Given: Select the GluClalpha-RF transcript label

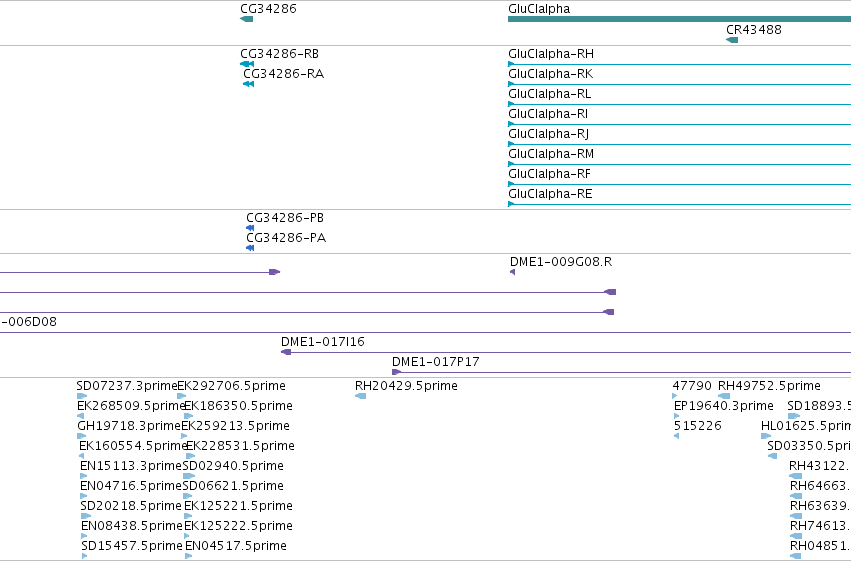Looking at the screenshot, I should [x=549, y=174].
